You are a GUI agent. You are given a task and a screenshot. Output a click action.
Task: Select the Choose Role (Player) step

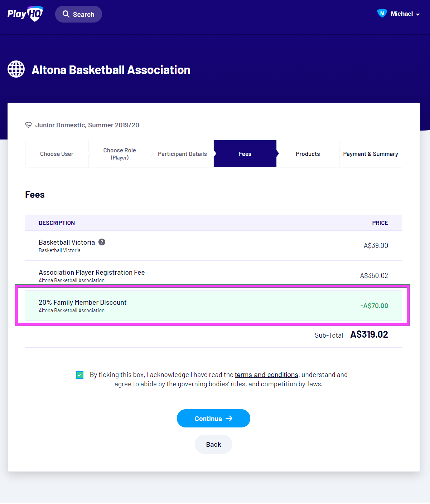point(120,154)
